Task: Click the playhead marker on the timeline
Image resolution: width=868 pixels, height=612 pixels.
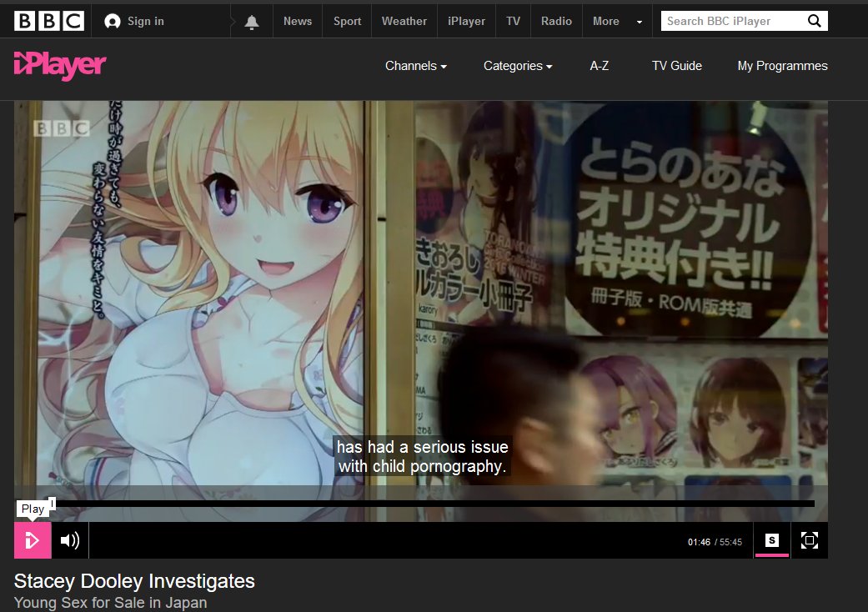Action: (x=52, y=503)
